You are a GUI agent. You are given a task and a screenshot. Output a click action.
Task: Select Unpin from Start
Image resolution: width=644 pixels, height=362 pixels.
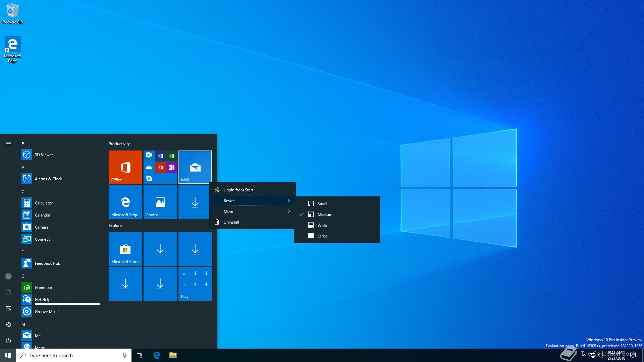pyautogui.click(x=253, y=190)
